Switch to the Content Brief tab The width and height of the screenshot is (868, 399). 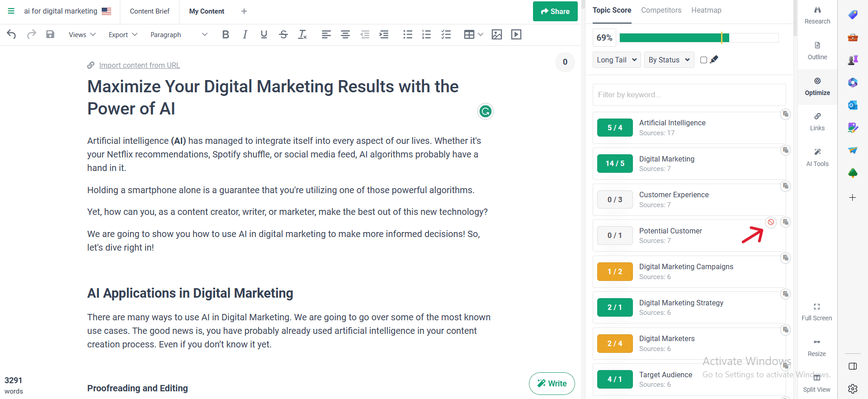[x=150, y=11]
